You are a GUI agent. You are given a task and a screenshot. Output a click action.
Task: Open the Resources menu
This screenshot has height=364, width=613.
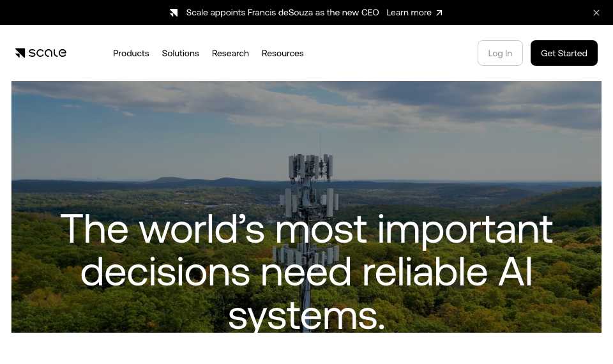[x=283, y=53]
